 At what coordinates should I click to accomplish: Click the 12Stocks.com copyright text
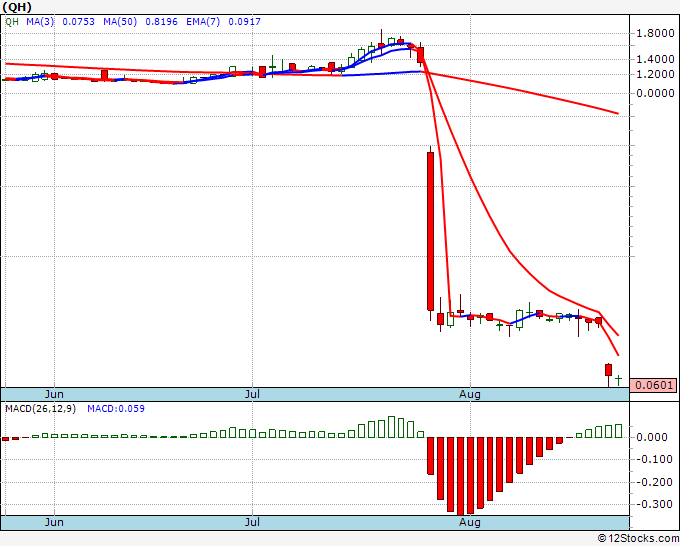pos(638,538)
